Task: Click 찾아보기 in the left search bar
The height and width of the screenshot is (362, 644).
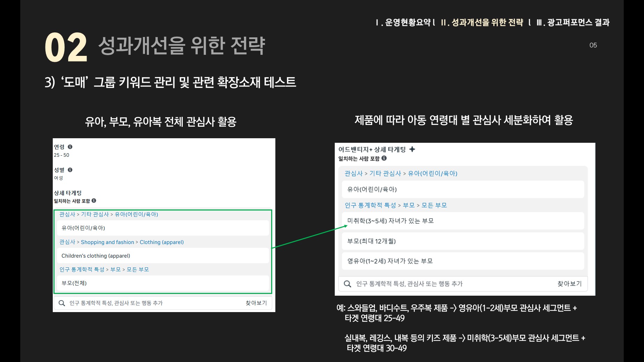Action: point(256,303)
